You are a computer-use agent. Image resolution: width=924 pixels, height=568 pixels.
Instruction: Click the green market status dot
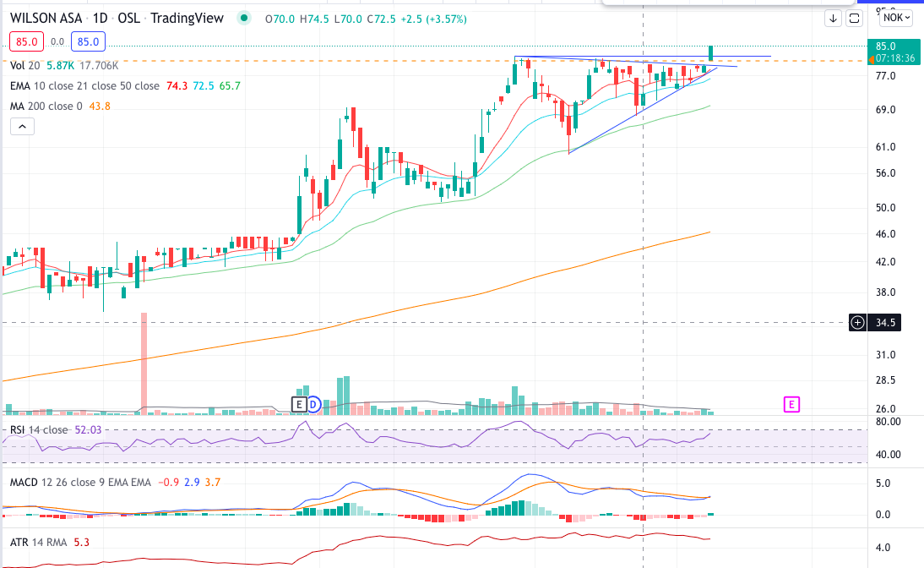click(245, 18)
